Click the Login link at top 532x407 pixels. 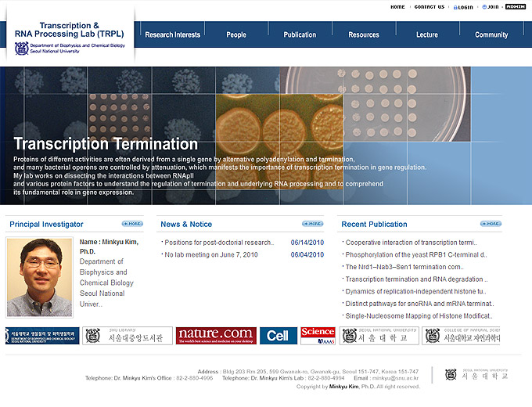click(464, 7)
